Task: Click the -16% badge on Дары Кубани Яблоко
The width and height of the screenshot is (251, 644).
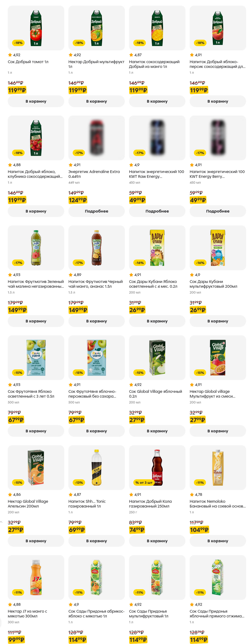Action: (140, 263)
